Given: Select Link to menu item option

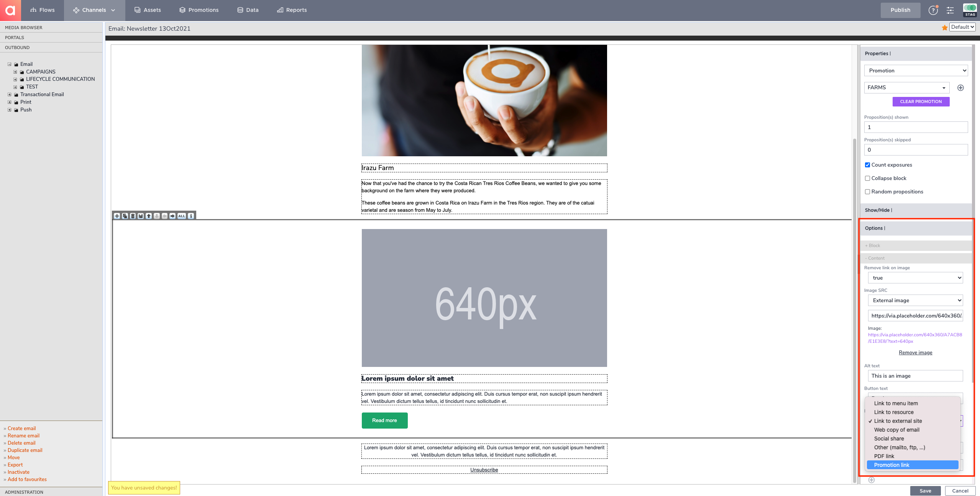Looking at the screenshot, I should pyautogui.click(x=913, y=403).
